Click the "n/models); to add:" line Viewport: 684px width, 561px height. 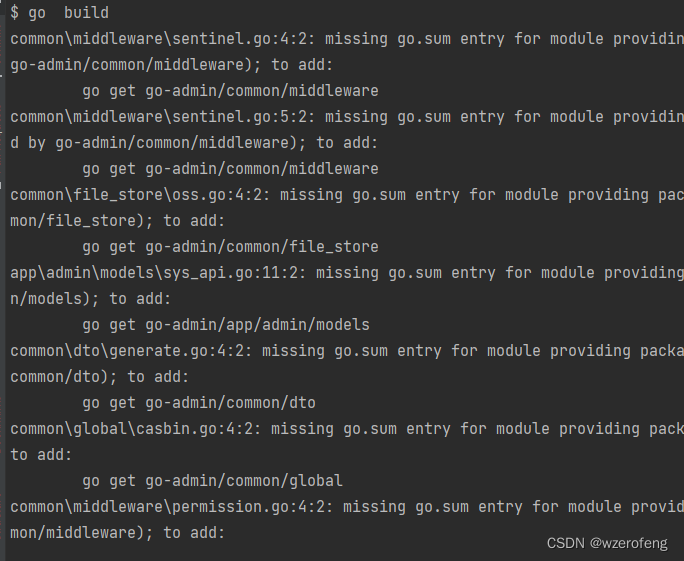click(90, 299)
